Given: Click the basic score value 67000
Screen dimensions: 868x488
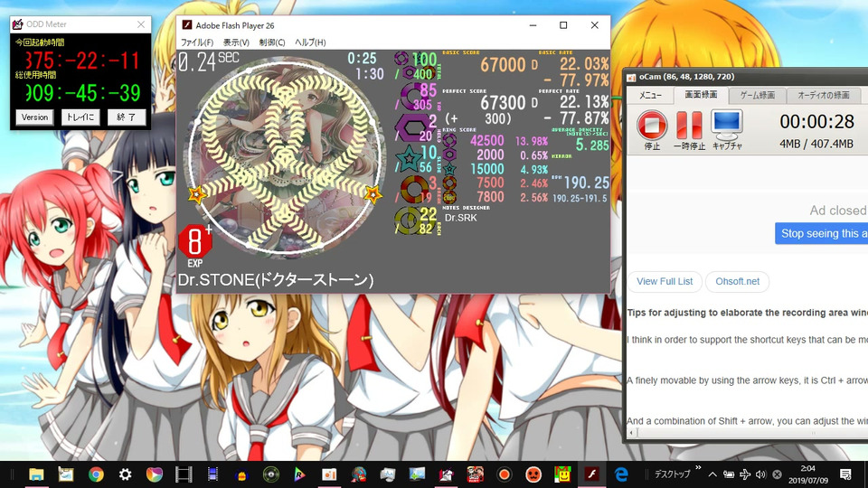Looking at the screenshot, I should pyautogui.click(x=503, y=65).
